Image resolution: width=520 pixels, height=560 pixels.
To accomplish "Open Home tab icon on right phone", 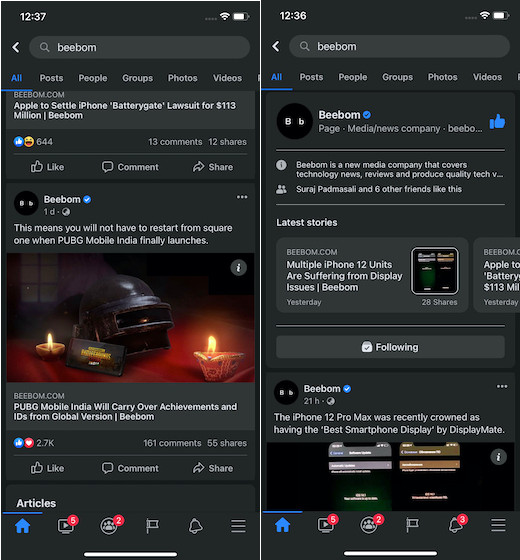I will [x=282, y=525].
